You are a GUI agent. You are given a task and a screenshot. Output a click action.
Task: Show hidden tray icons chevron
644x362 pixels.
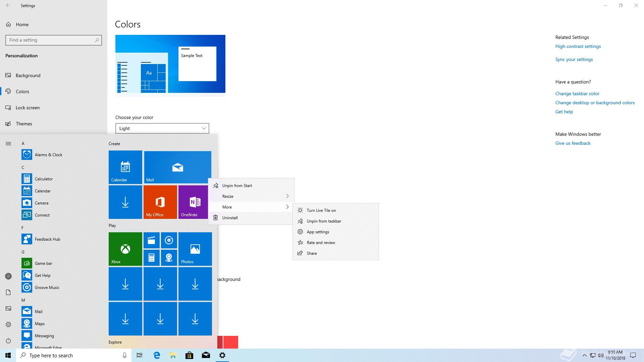click(x=584, y=355)
